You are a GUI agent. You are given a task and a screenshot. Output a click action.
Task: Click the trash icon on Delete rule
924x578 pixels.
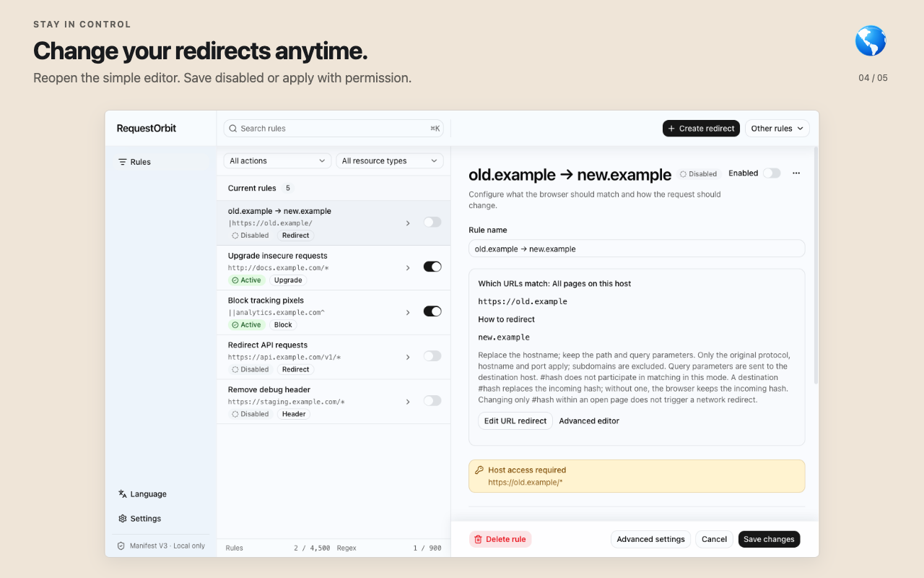(478, 539)
